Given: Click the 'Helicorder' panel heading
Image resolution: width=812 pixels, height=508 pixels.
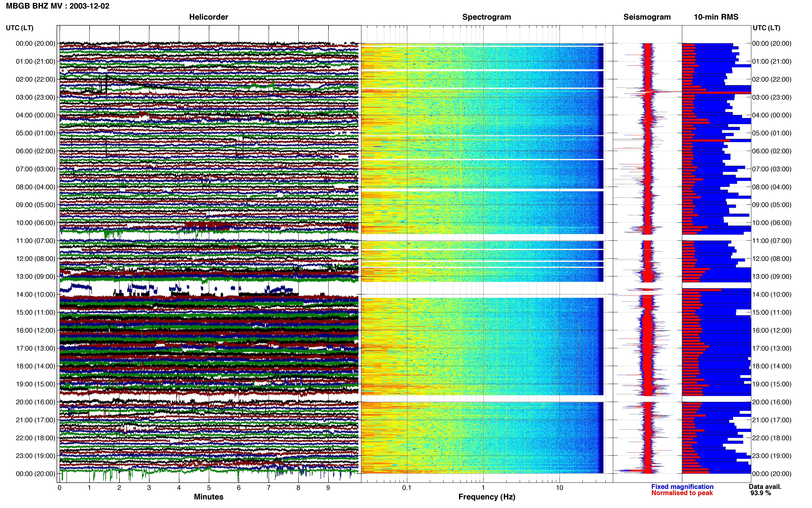Looking at the screenshot, I should tap(209, 17).
